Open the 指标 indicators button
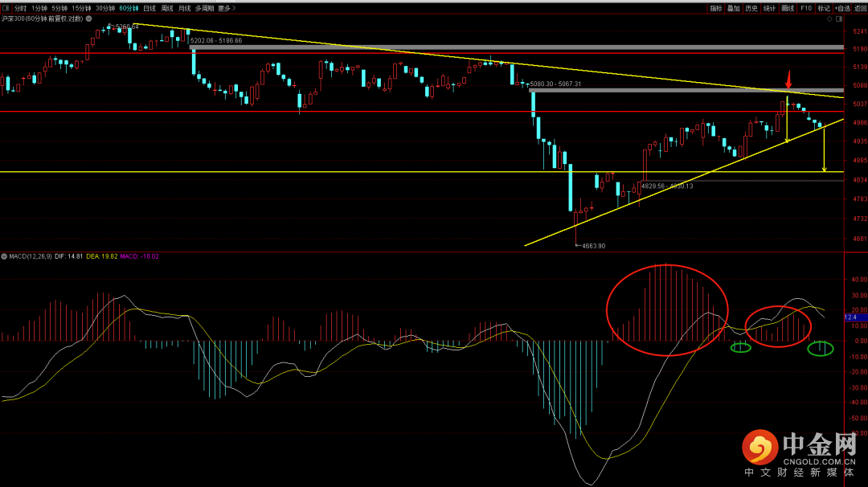868x487 pixels. (716, 8)
